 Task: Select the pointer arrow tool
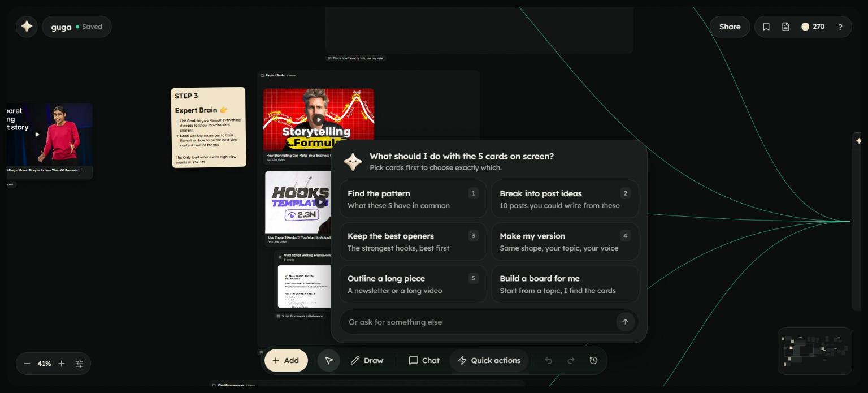point(329,360)
